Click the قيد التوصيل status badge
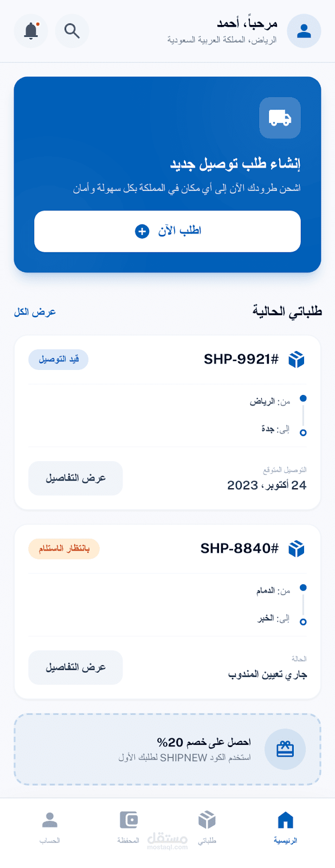Screen dimensions: 335x868 59,359
